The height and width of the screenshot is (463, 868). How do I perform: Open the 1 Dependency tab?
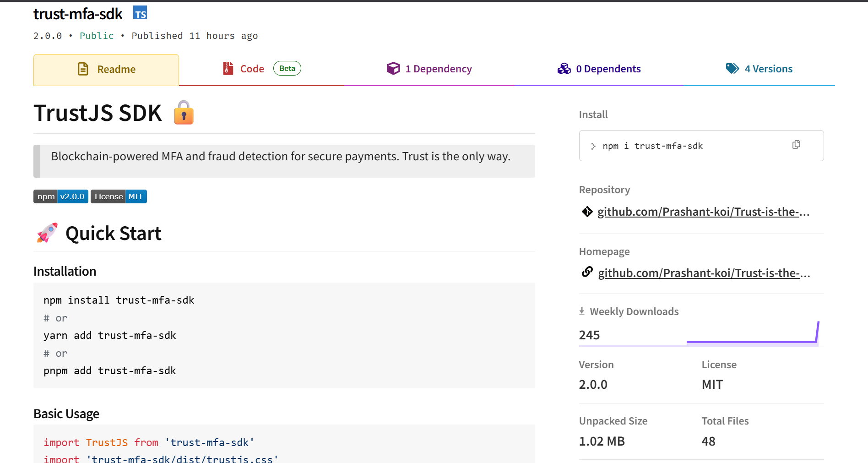point(429,69)
